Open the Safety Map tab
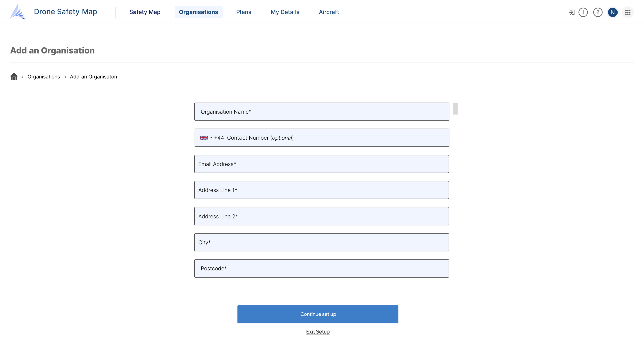Viewport: 644px width, 362px height. coord(145,12)
